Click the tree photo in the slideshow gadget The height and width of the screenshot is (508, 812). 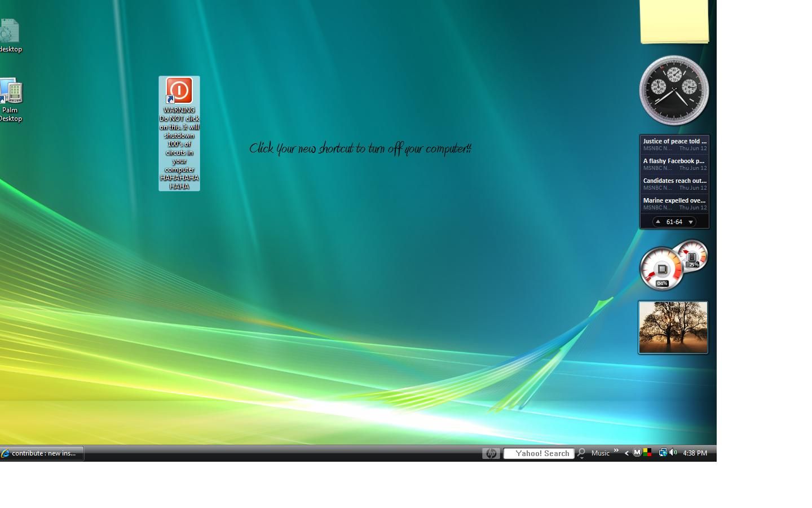pos(673,327)
